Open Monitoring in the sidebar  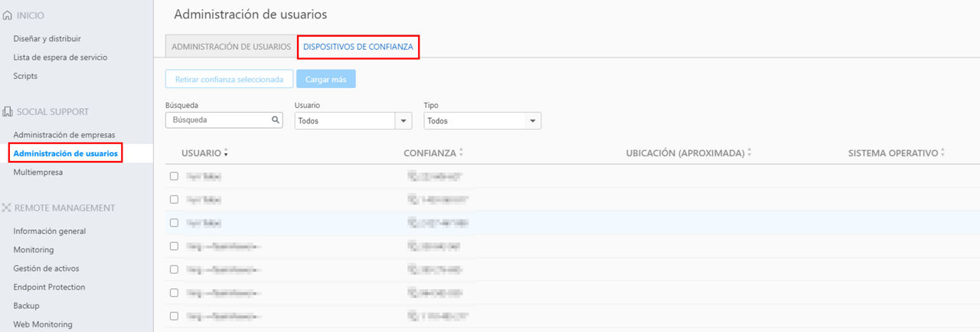coord(34,250)
